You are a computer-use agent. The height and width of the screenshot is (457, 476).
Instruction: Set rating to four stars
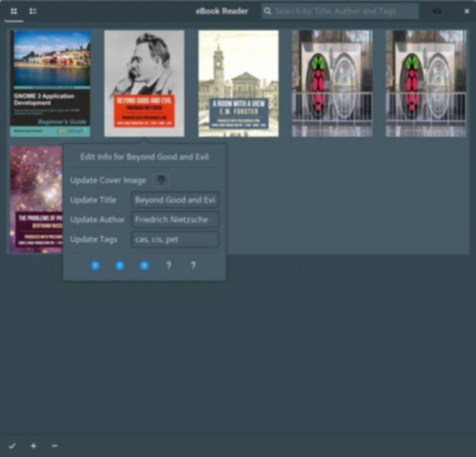(x=169, y=266)
